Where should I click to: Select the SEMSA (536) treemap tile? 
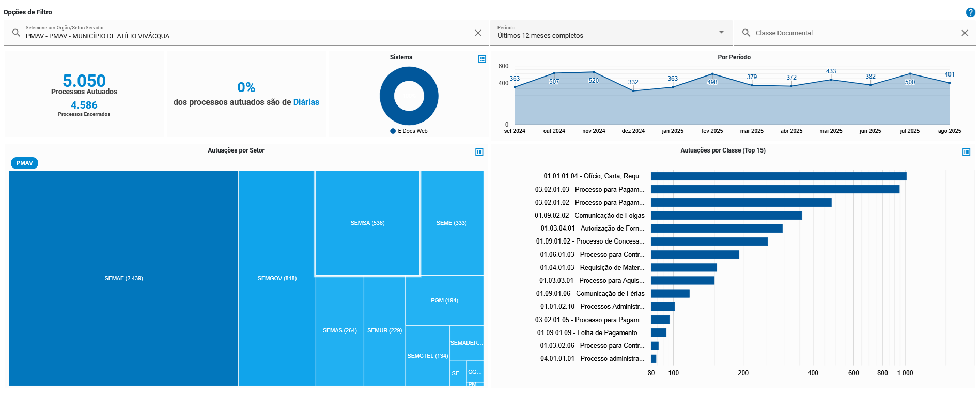pos(367,223)
